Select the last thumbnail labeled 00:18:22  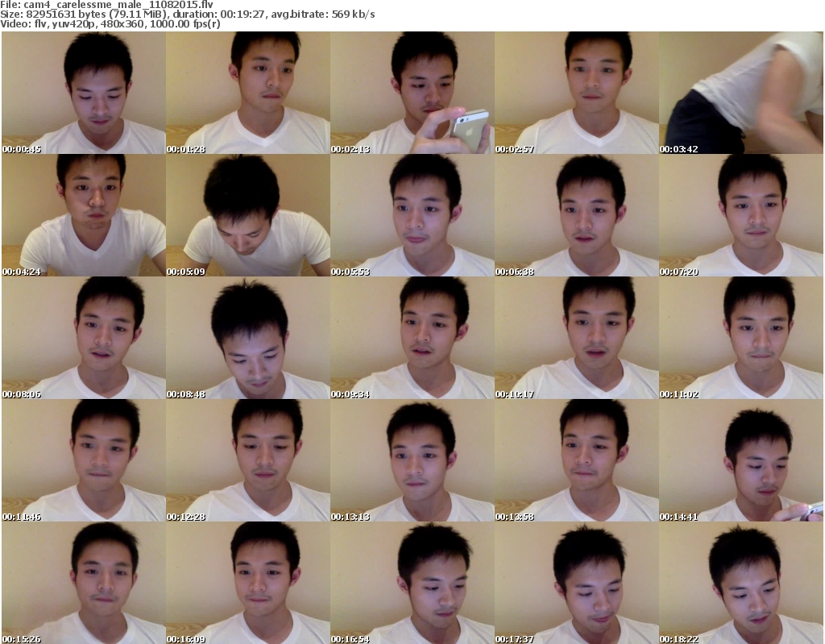tap(741, 583)
